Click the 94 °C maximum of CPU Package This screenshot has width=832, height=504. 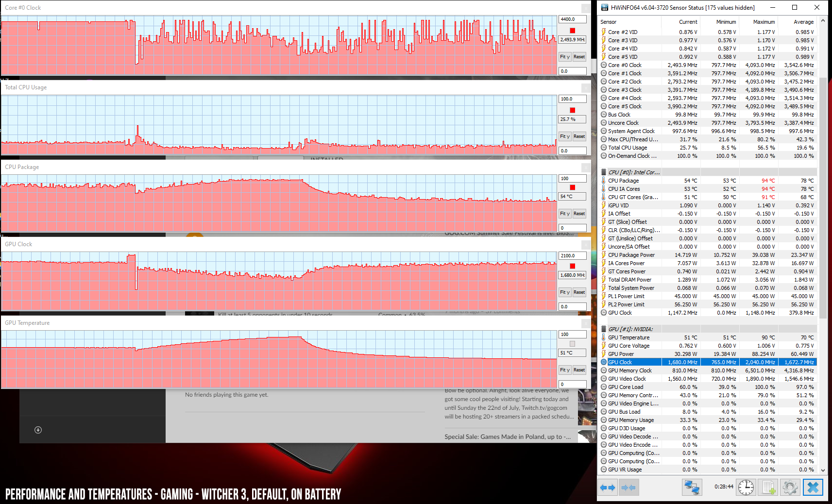(768, 181)
